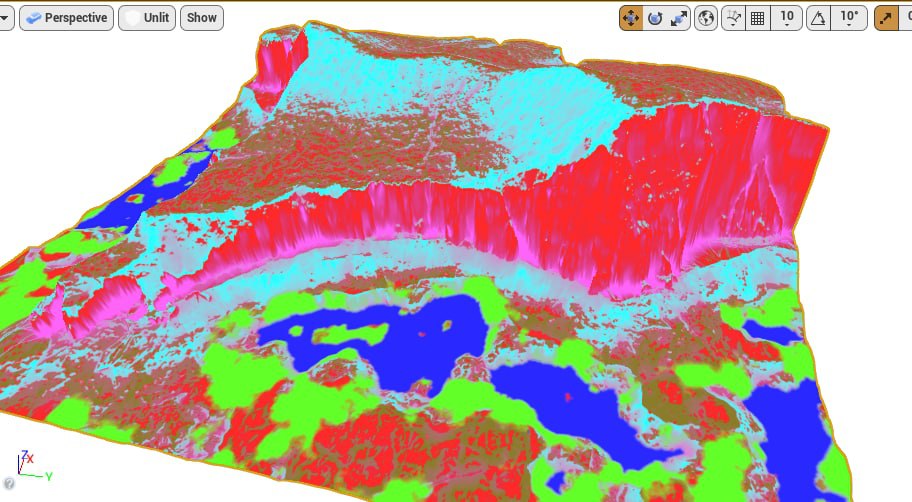This screenshot has width=912, height=502.
Task: Toggle scale snapping arrow icon
Action: (886, 18)
